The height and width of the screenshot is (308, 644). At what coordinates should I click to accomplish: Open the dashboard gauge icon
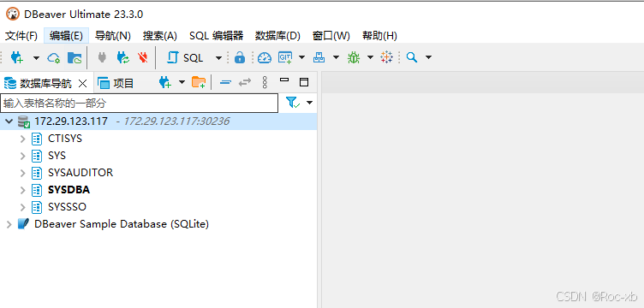point(265,58)
